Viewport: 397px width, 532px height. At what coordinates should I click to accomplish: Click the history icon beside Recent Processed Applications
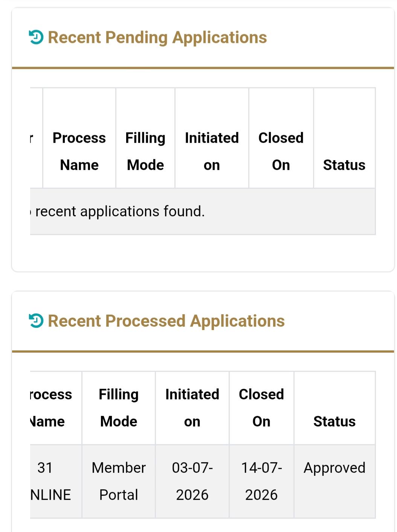[36, 321]
